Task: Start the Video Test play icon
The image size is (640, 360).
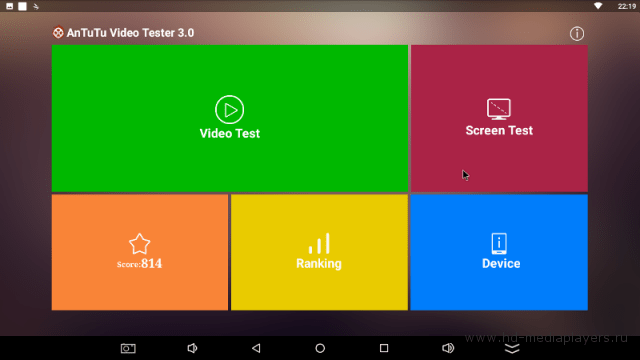Action: (229, 109)
